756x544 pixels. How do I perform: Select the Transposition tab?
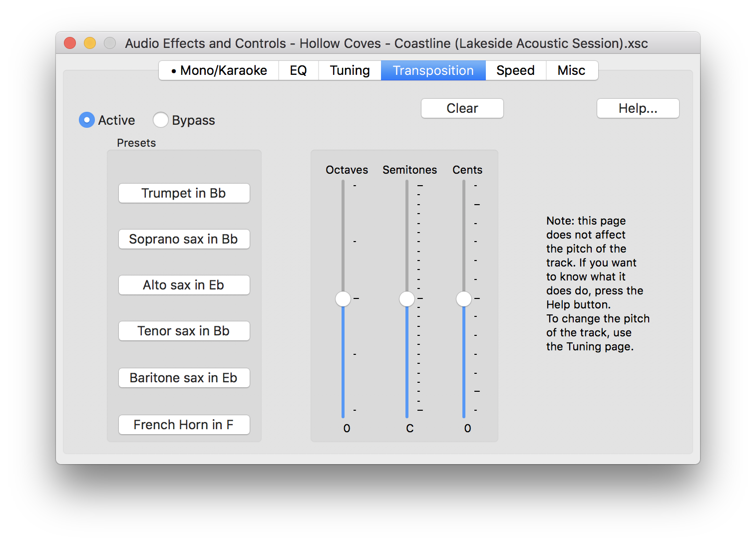[x=433, y=70]
